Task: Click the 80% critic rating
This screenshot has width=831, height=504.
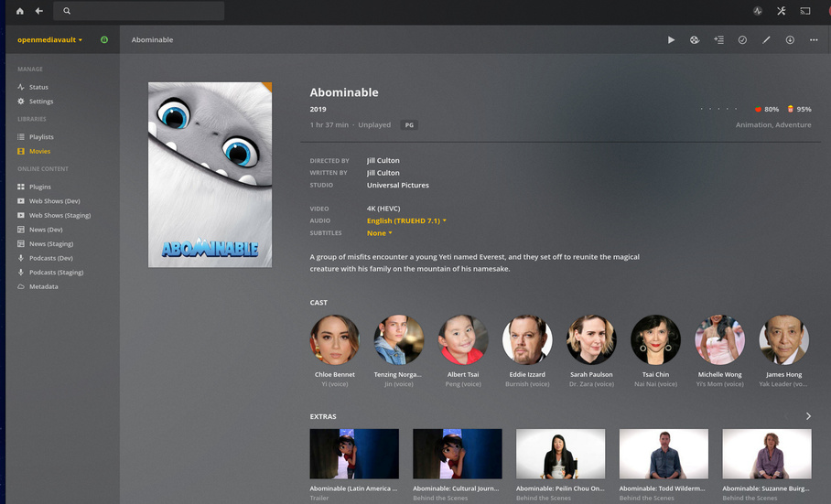Action: (x=767, y=109)
